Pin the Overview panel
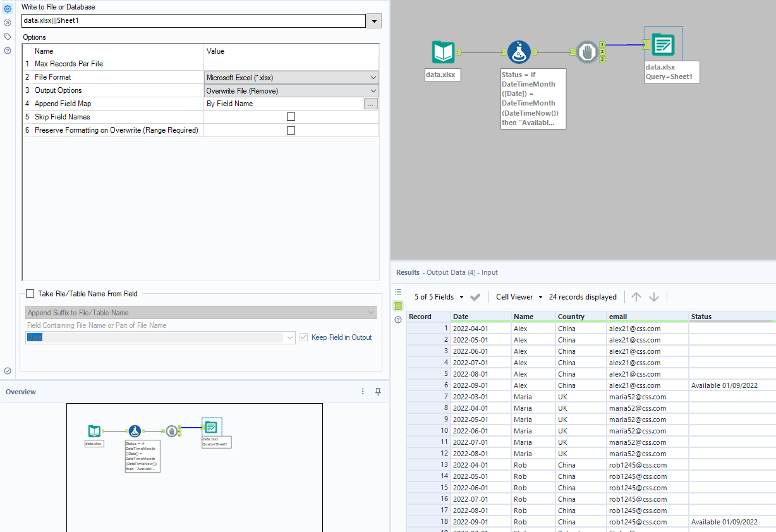 pyautogui.click(x=378, y=392)
